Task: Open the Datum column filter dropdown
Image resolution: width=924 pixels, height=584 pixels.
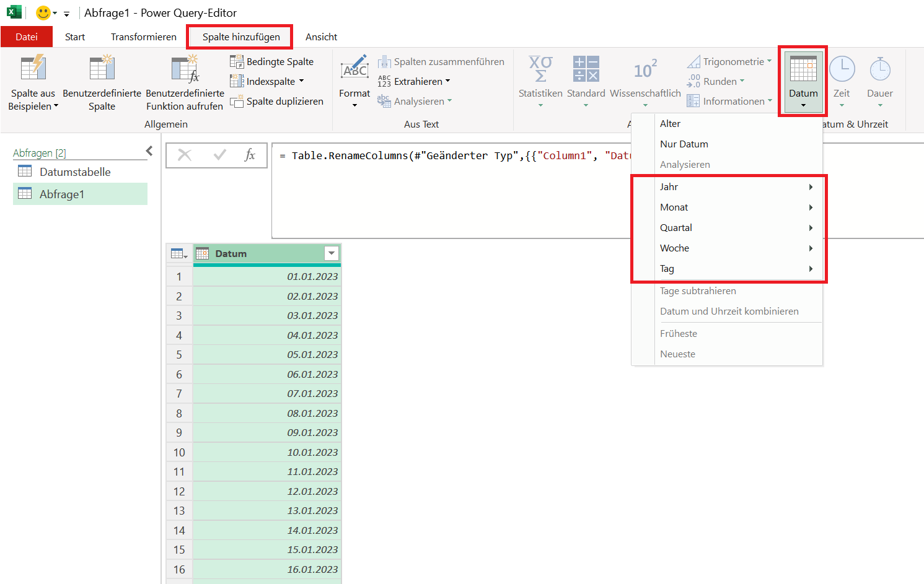Action: (332, 253)
